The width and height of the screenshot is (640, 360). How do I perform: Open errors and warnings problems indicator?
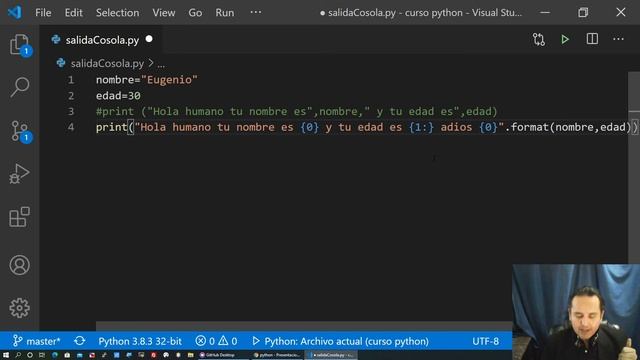click(x=216, y=341)
